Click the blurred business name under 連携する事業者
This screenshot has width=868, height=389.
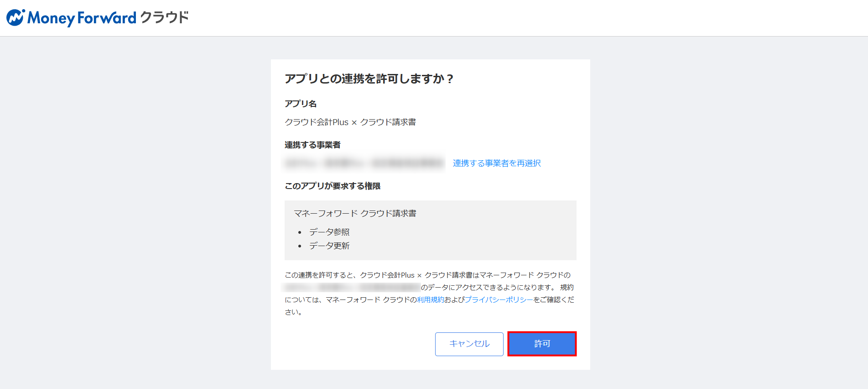364,163
